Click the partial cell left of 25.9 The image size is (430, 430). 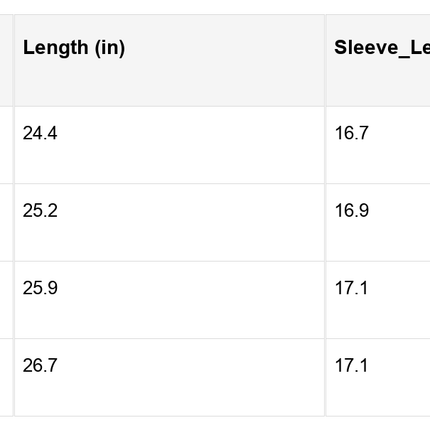click(x=6, y=300)
